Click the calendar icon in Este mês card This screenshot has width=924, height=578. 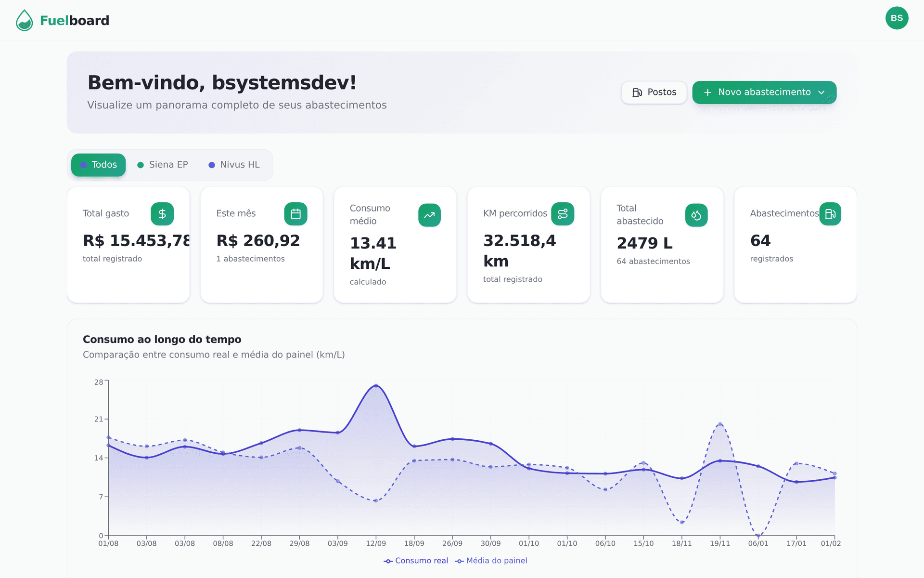295,214
